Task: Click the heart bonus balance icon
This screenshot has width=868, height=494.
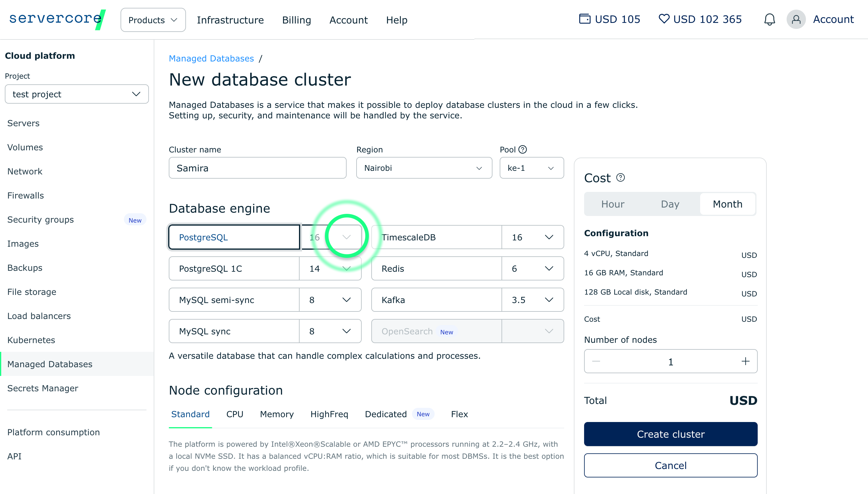Action: (x=664, y=19)
